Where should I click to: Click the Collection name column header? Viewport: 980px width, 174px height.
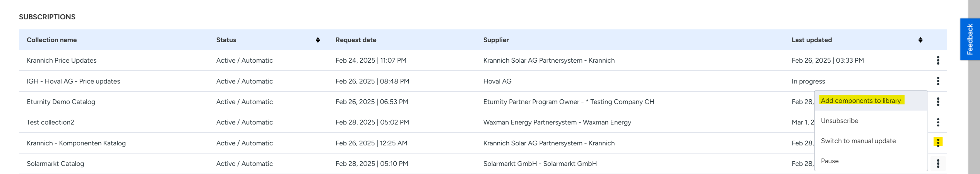[52, 40]
